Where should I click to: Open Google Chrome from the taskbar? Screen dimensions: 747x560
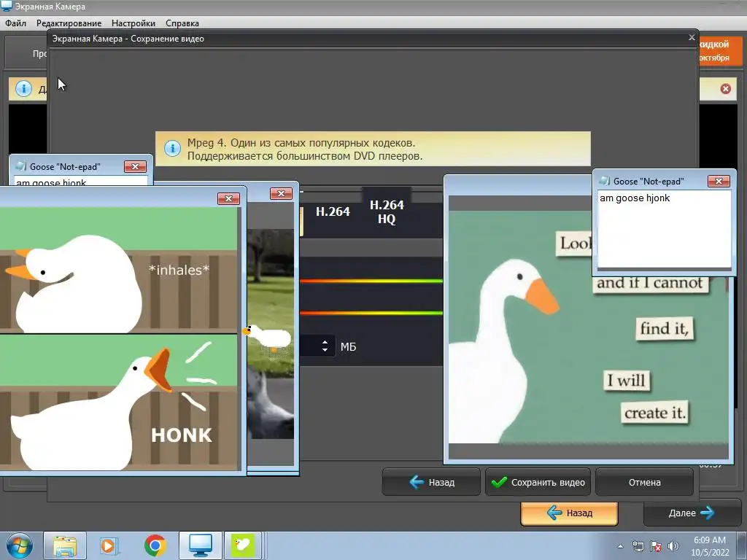coord(155,545)
